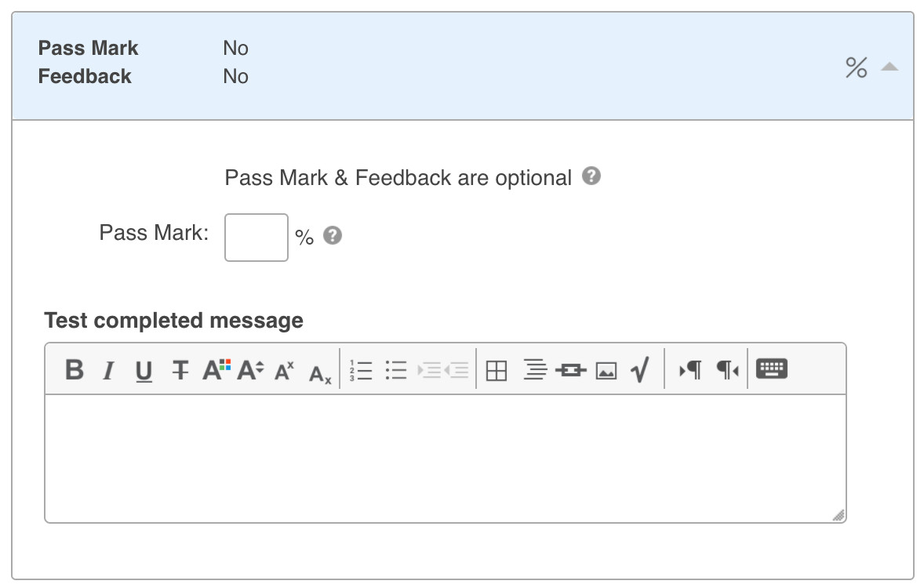Screen dimensions: 924x588
Task: Apply strikethrough formatting
Action: pyautogui.click(x=180, y=370)
